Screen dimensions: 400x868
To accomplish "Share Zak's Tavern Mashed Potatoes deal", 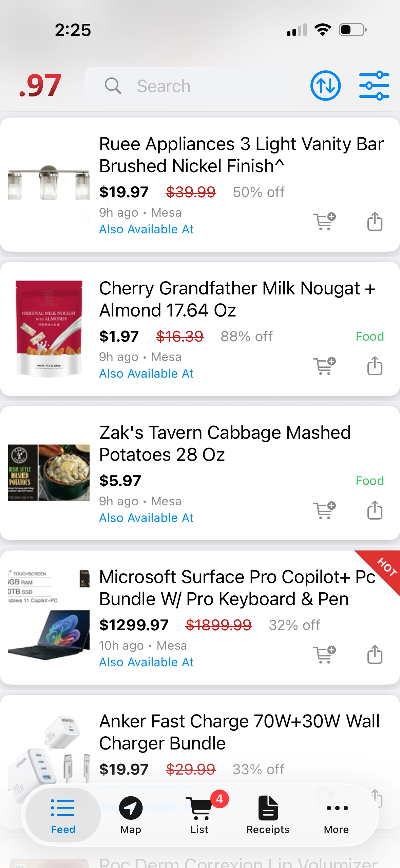I will 375,510.
